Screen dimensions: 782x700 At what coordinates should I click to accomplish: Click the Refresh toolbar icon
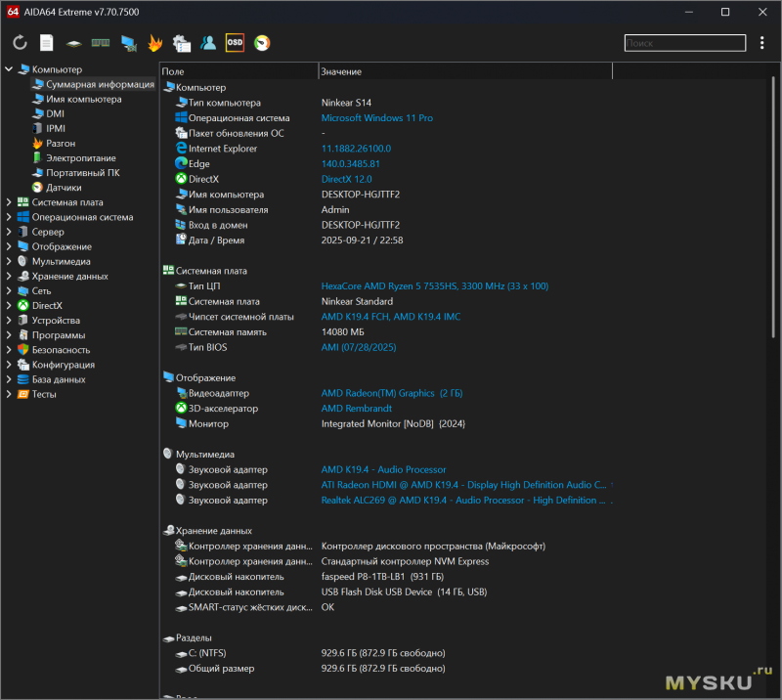click(x=20, y=43)
